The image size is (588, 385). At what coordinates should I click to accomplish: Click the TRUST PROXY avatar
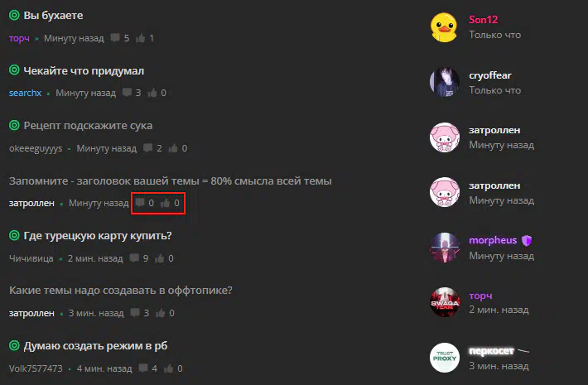[445, 357]
